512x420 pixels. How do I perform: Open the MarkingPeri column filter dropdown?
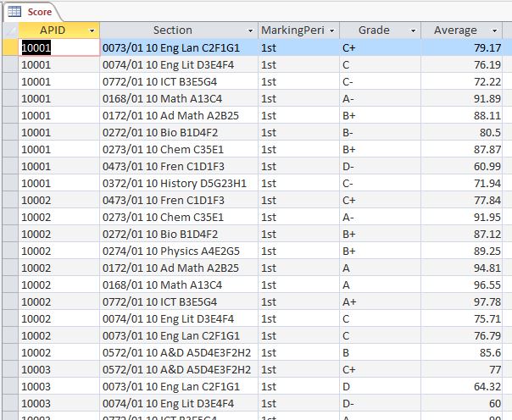[x=332, y=30]
